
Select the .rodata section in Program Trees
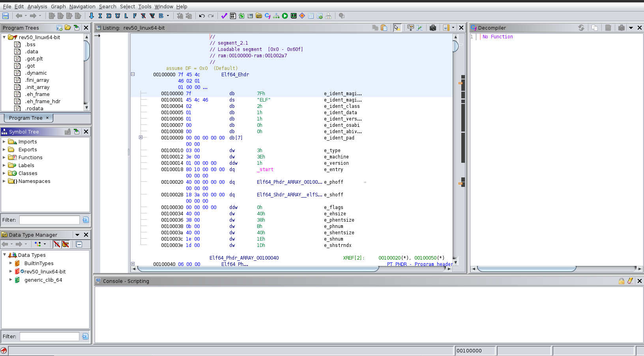(x=34, y=108)
